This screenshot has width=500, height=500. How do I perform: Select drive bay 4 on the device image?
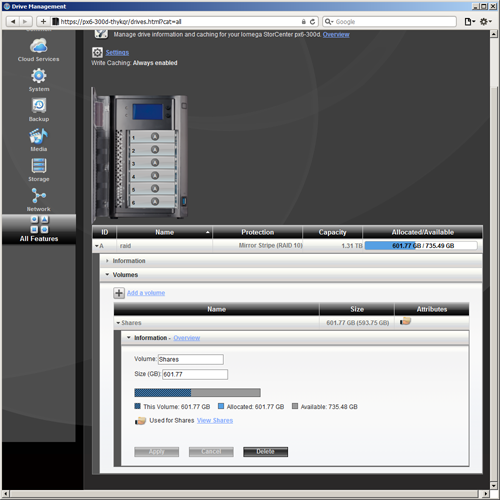(x=152, y=176)
